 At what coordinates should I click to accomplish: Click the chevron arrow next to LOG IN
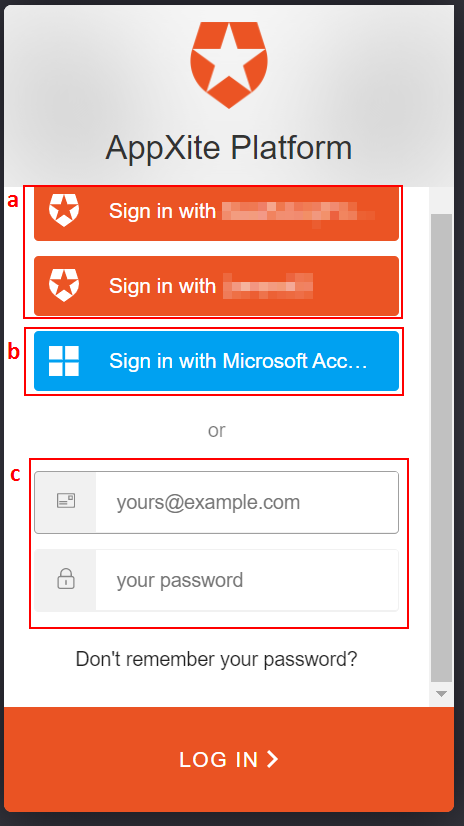click(272, 759)
